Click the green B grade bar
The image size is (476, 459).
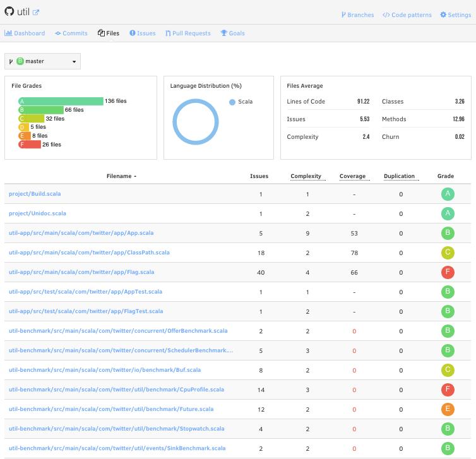coord(41,110)
